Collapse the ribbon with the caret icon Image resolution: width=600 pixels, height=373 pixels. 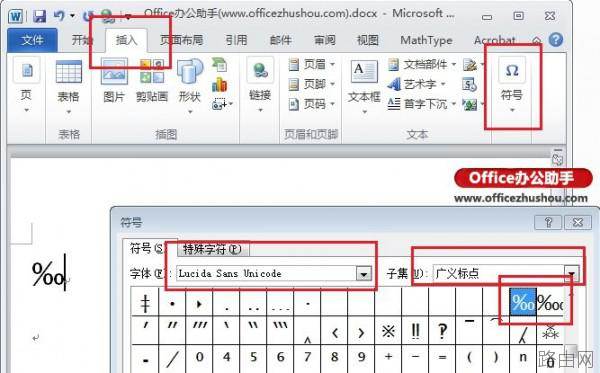click(x=536, y=40)
